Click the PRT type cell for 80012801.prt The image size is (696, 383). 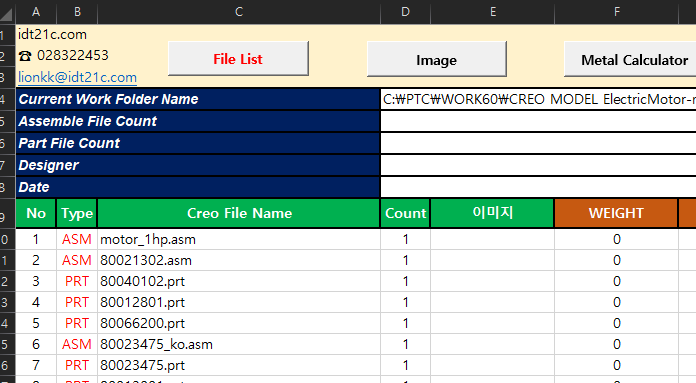77,302
